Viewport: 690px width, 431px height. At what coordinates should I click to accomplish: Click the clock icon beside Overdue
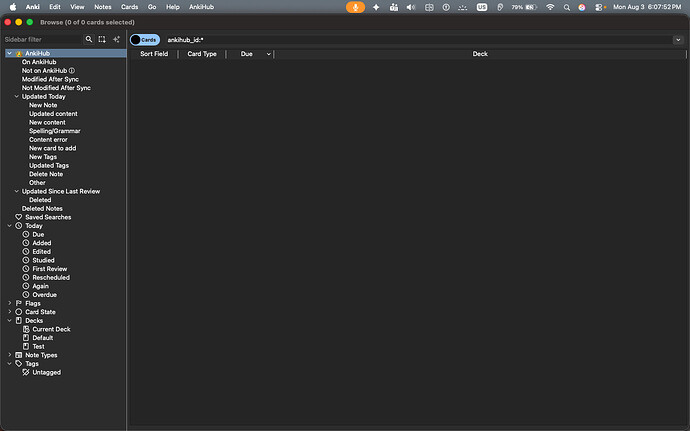[x=26, y=295]
